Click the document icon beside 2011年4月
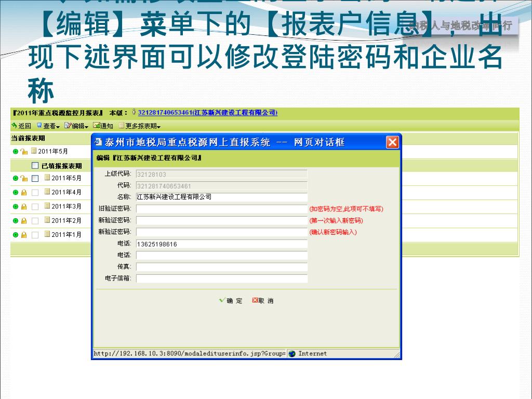 point(47,192)
